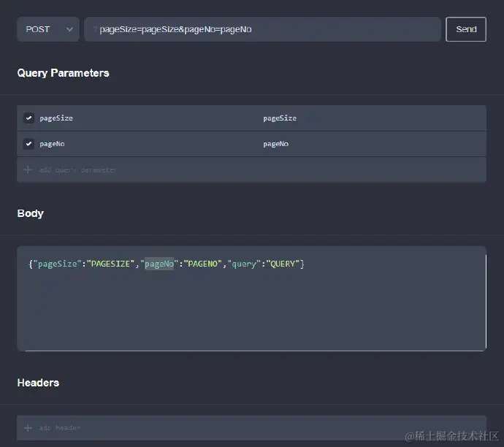This screenshot has height=447, width=504.
Task: Click the add header placeholder field
Action: (60, 428)
